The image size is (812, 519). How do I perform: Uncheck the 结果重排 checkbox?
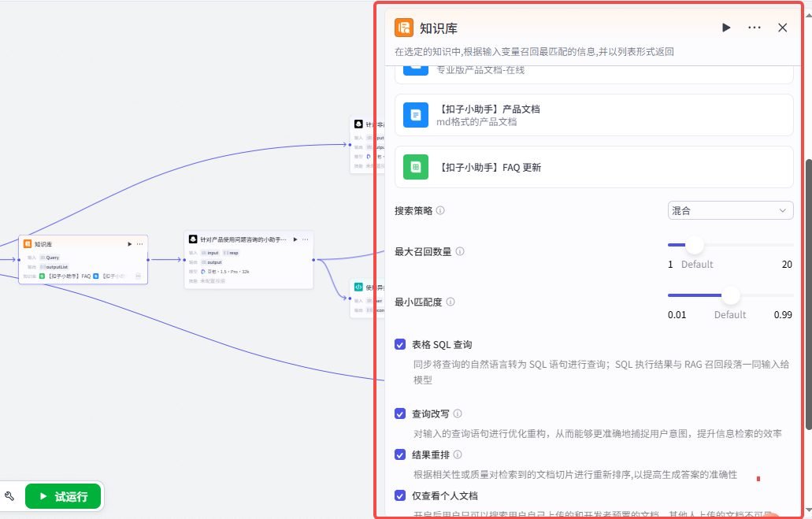[400, 454]
